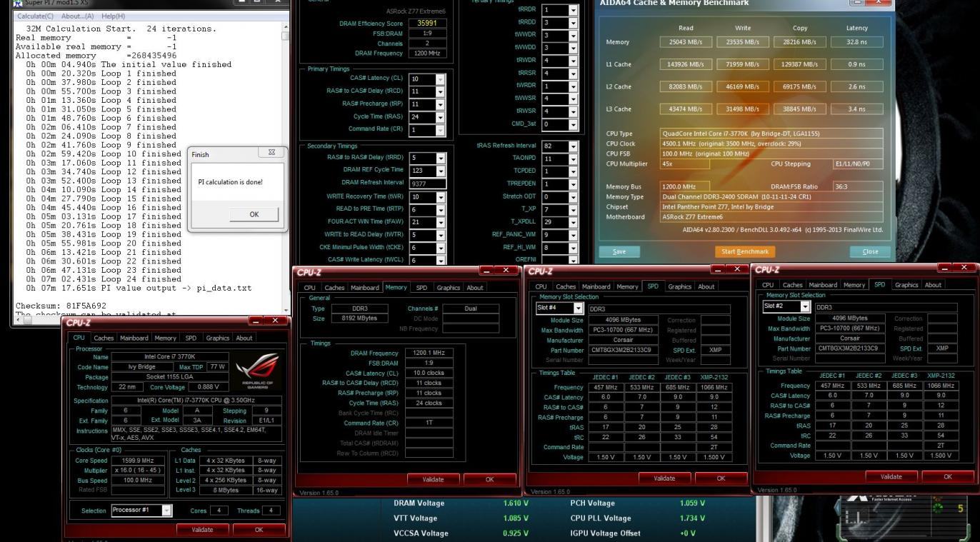Click Save in AIDA64 benchmark window
980x542 pixels.
click(x=619, y=251)
